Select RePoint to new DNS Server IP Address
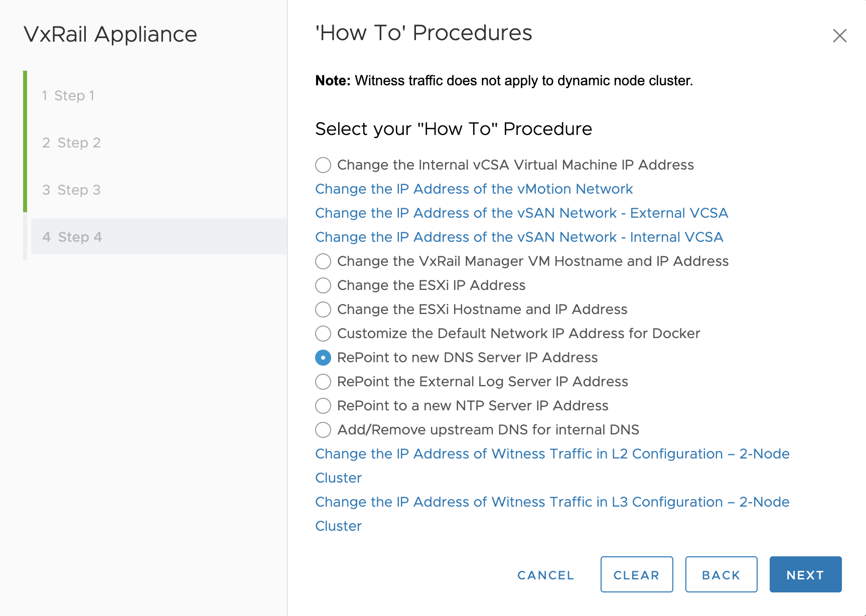Image resolution: width=866 pixels, height=616 pixels. click(323, 358)
